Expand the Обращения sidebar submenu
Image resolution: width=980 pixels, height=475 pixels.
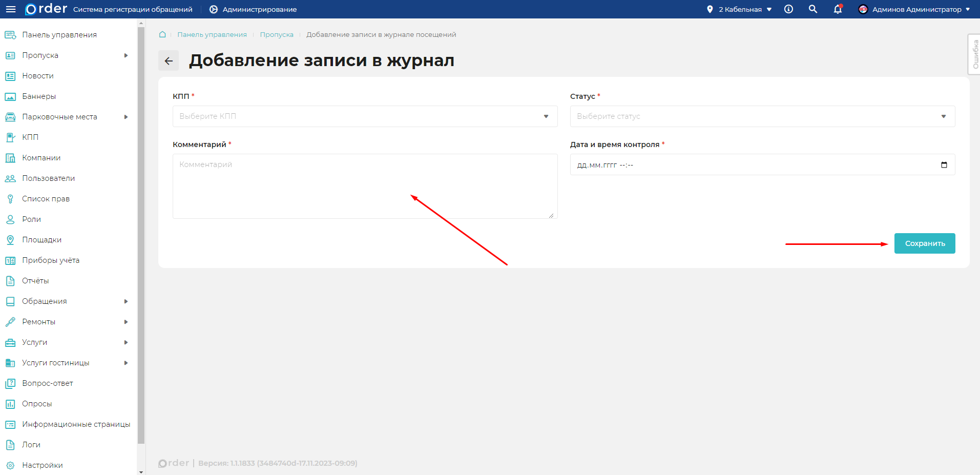pos(126,301)
